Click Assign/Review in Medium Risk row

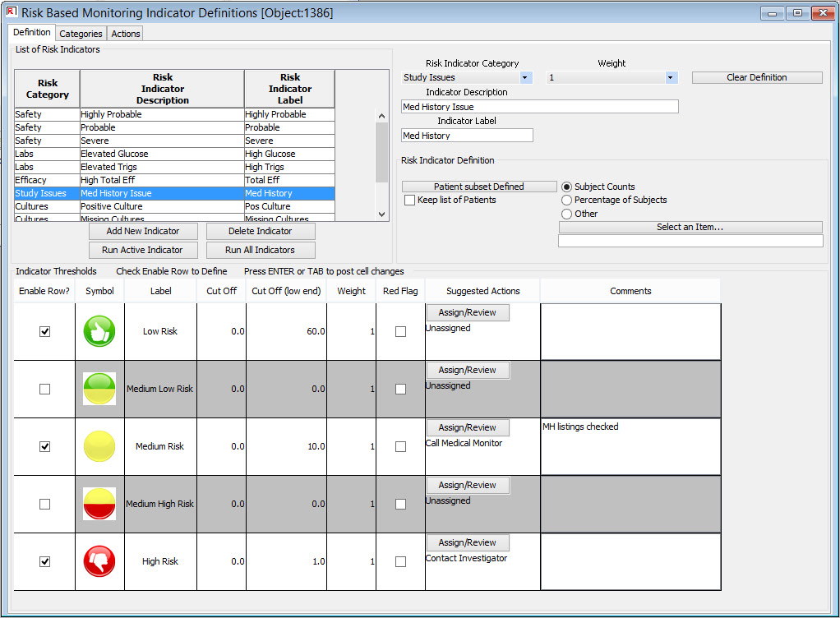pos(467,427)
